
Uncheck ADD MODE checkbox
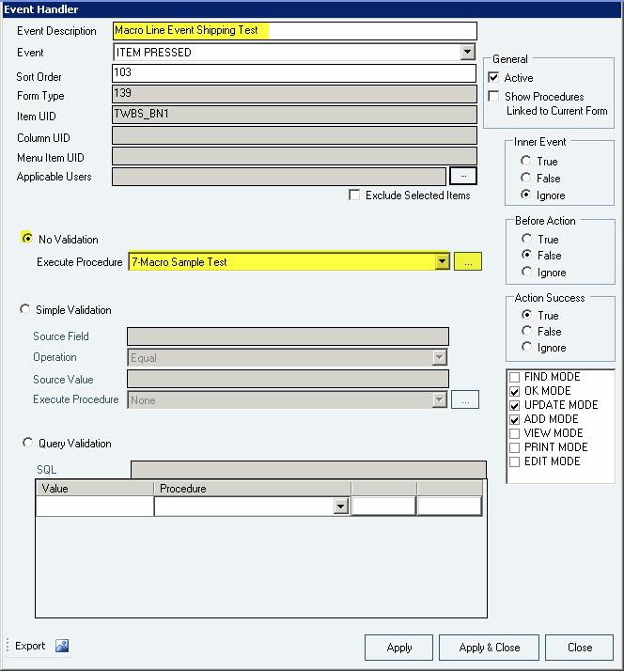point(514,419)
